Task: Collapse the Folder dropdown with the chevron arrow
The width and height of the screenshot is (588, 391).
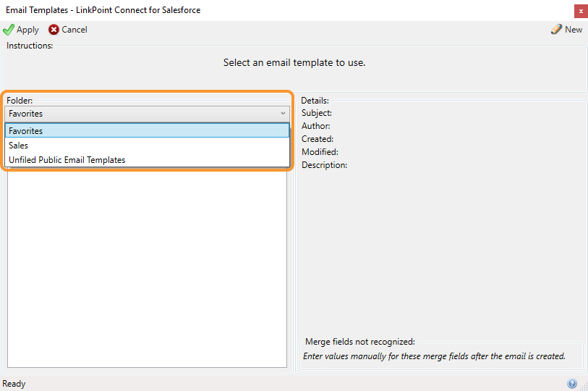Action: pyautogui.click(x=283, y=114)
